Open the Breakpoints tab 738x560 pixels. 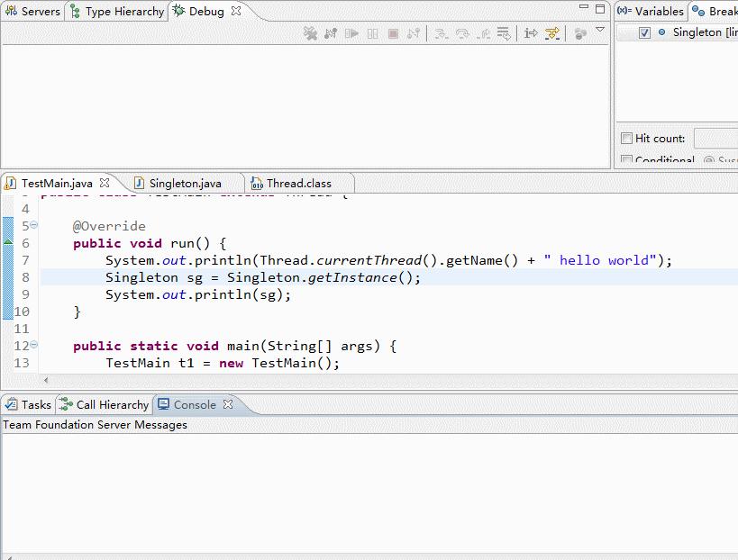(x=715, y=12)
